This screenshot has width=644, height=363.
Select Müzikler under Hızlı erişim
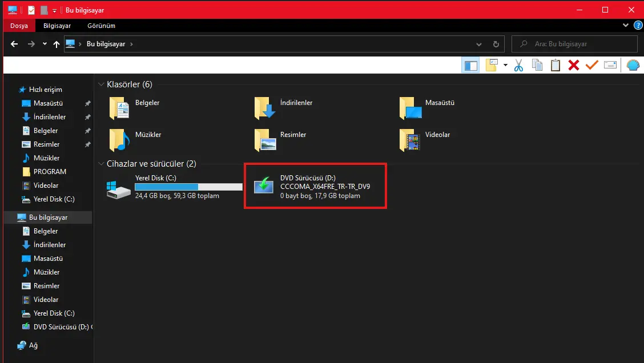tap(46, 158)
